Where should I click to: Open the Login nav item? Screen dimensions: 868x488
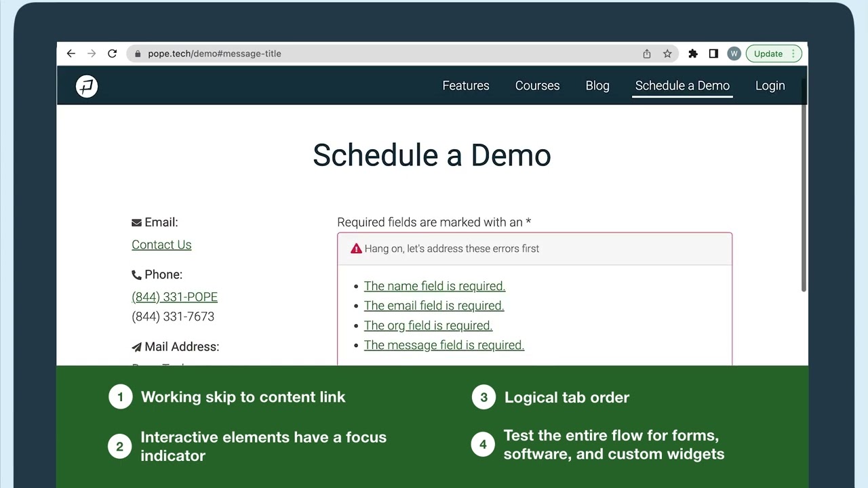[x=770, y=85]
